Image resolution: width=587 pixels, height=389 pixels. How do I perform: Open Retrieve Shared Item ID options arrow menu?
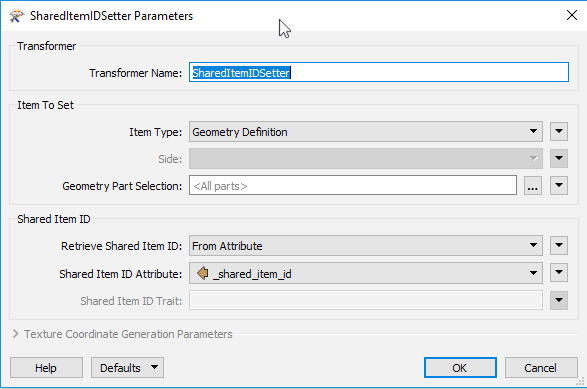(559, 246)
